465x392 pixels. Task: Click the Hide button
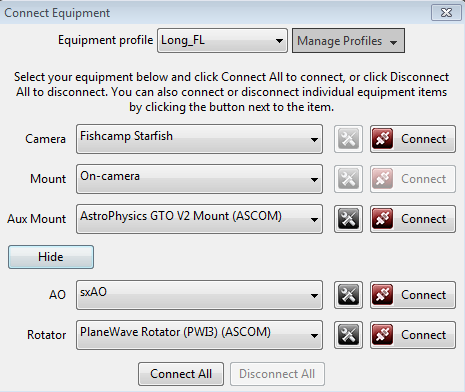[51, 257]
